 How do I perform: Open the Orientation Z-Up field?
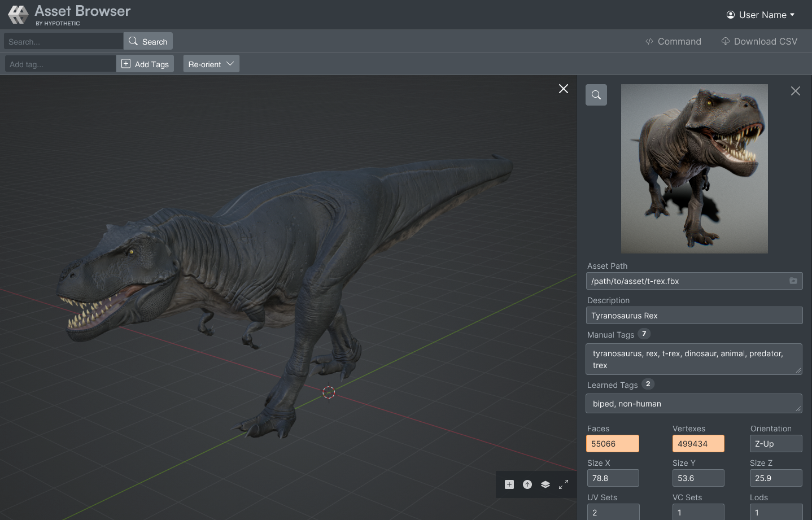click(776, 444)
